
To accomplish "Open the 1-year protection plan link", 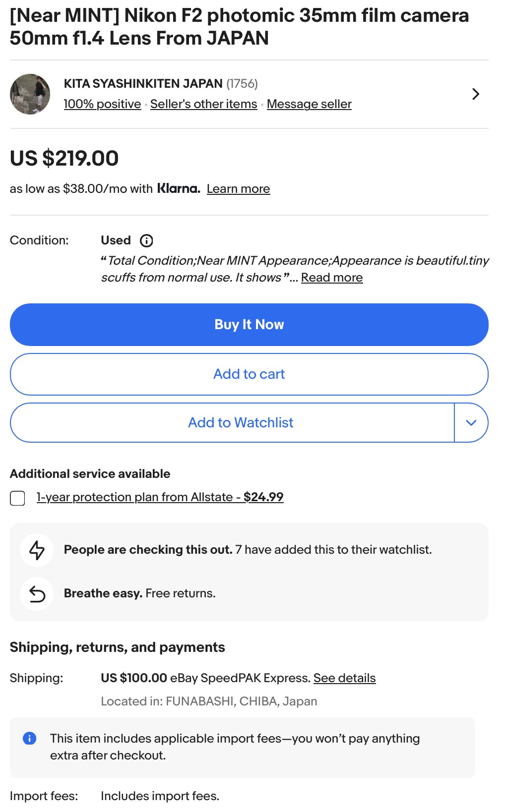I will 160,497.
